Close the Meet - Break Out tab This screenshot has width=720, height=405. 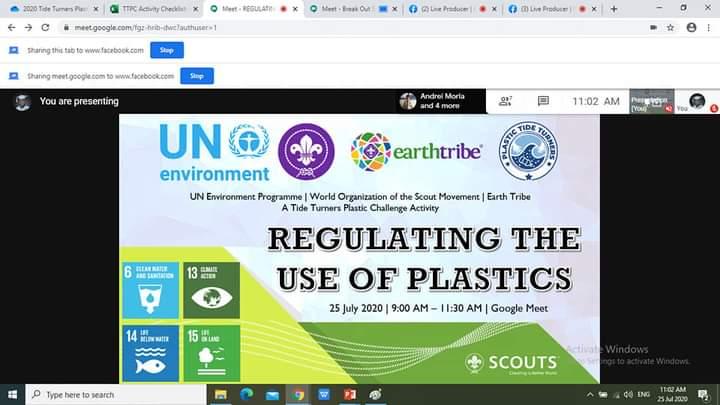pyautogui.click(x=394, y=9)
